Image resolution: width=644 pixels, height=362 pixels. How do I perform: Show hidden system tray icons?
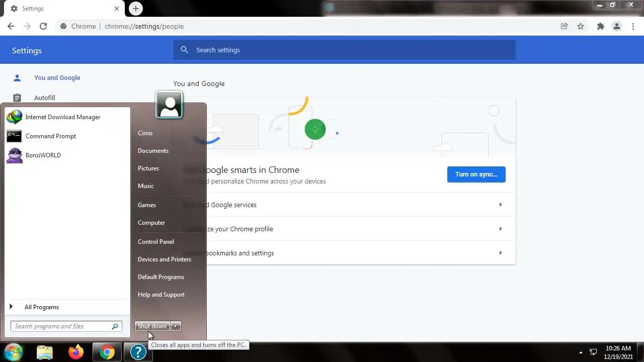click(x=581, y=352)
